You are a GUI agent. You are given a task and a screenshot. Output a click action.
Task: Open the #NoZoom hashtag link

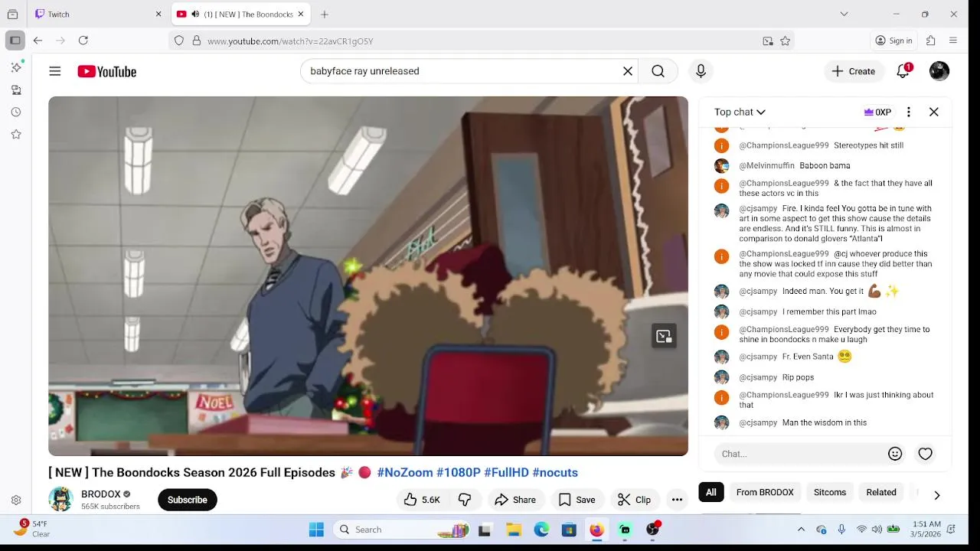coord(405,472)
